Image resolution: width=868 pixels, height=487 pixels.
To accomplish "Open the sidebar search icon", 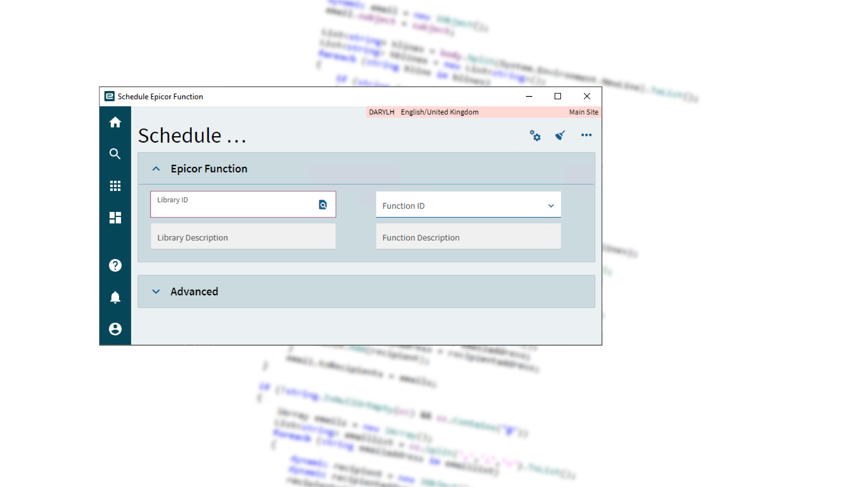I will pos(115,154).
